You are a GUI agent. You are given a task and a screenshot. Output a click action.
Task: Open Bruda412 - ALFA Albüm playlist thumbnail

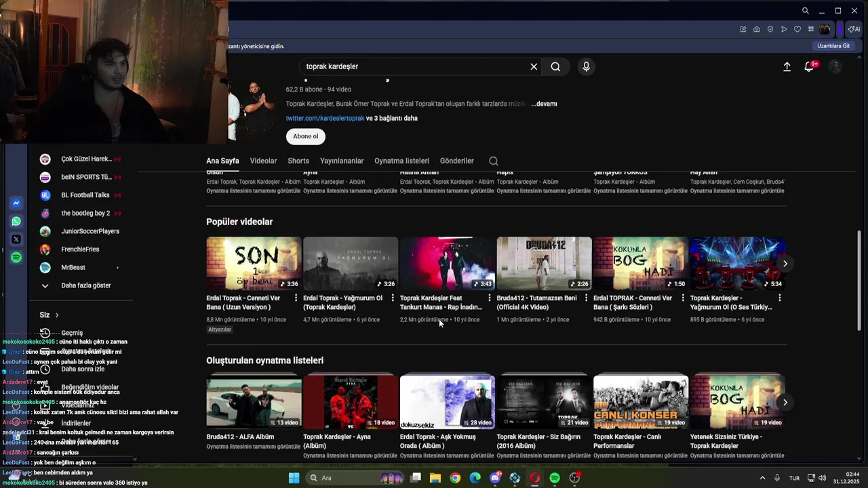254,402
